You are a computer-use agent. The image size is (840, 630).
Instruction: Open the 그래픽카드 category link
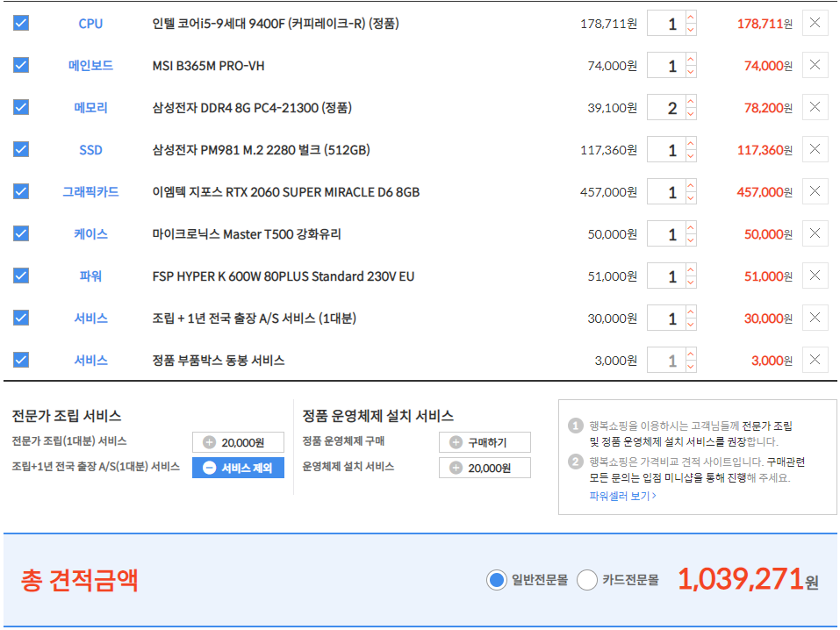click(x=90, y=192)
